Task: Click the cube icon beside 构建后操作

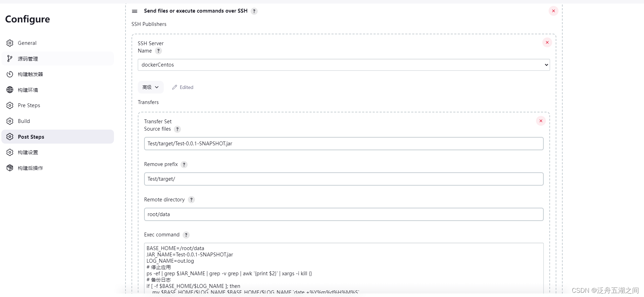Action: coord(10,168)
